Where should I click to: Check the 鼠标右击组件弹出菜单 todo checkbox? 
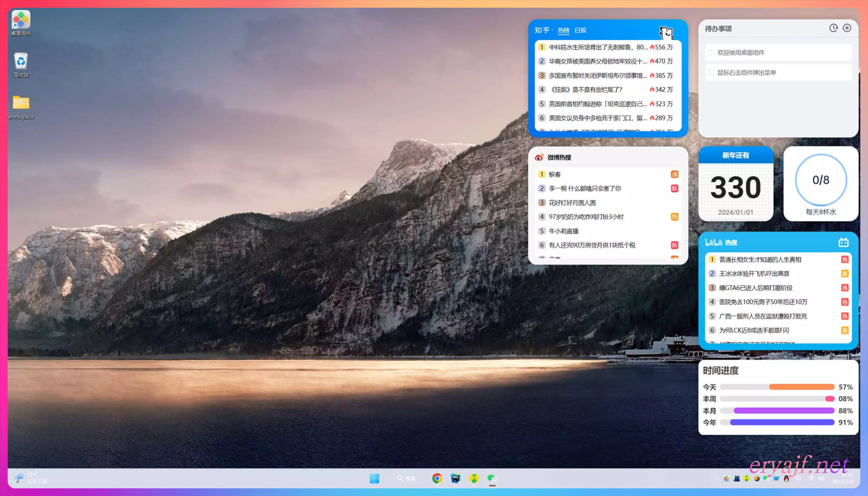point(711,73)
